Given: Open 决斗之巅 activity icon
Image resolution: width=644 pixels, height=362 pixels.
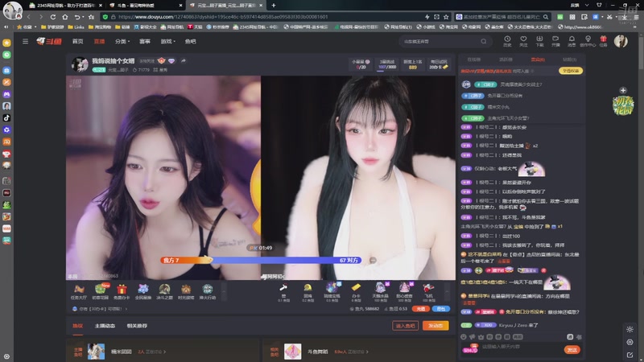Looking at the screenshot, I should (164, 292).
